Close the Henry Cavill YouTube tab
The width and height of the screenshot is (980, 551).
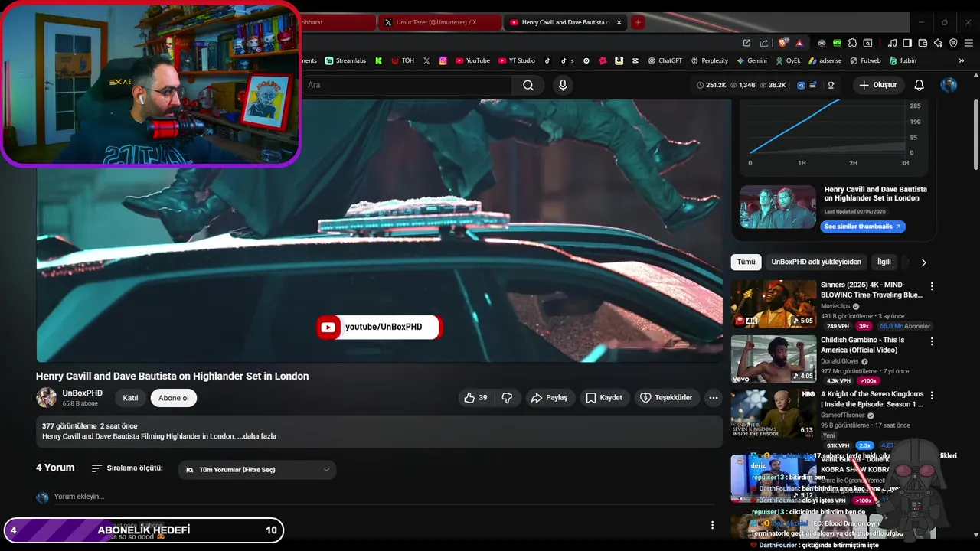(x=619, y=22)
